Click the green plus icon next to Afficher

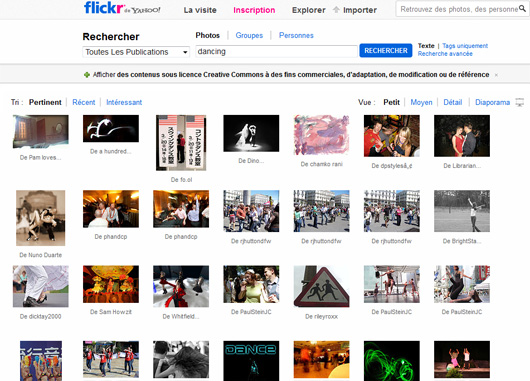pos(87,75)
